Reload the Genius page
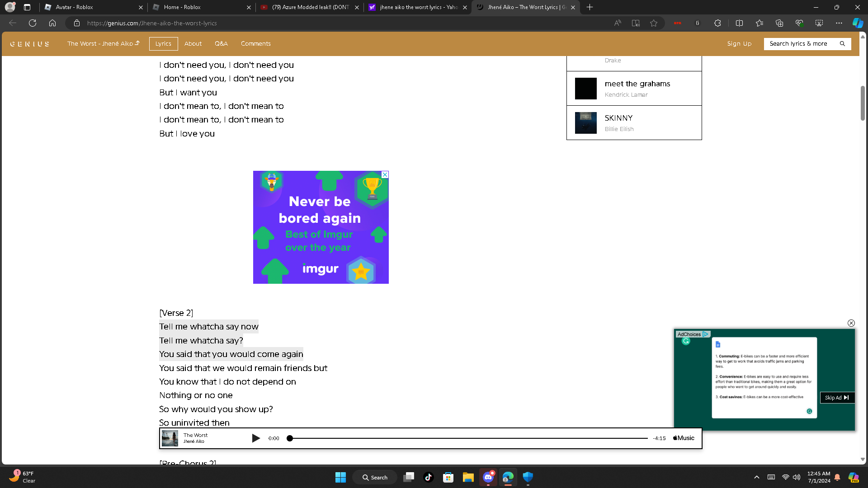This screenshot has height=488, width=868. (x=33, y=23)
